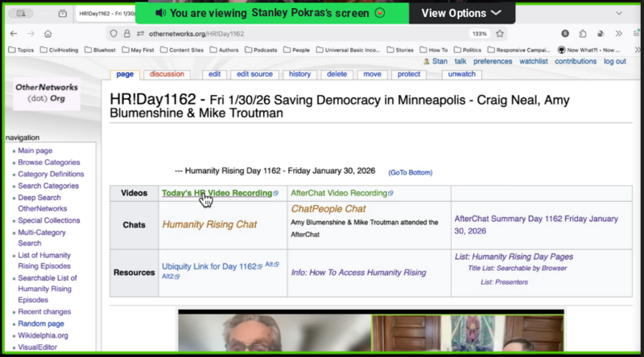Click the 133% zoom level indicator
This screenshot has height=357, width=644.
[x=479, y=34]
